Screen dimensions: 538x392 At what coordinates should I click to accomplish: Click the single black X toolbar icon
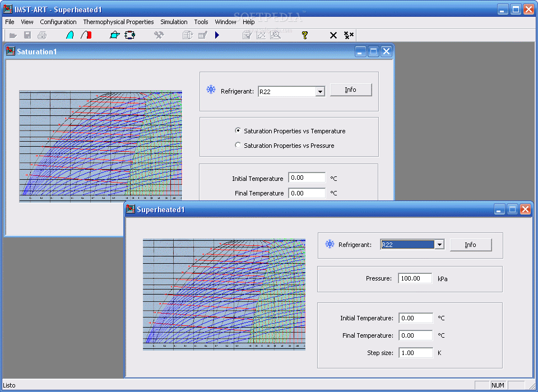click(x=333, y=35)
